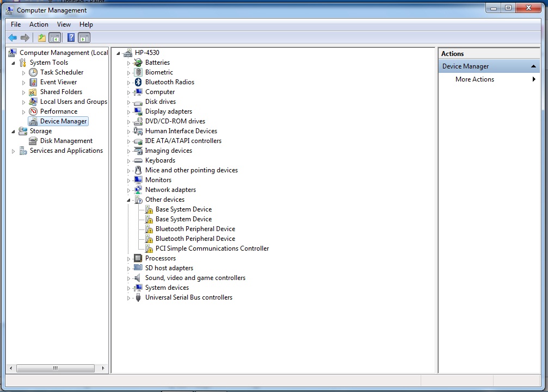The image size is (548, 392).
Task: Click the warning icon on PCI Simple Communications Controller
Action: click(149, 248)
